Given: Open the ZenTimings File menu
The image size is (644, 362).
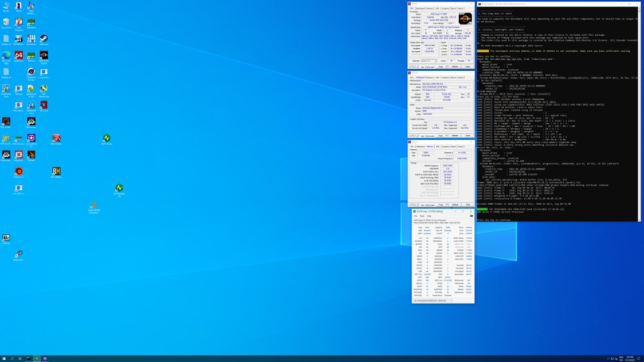Looking at the screenshot, I should 416,216.
